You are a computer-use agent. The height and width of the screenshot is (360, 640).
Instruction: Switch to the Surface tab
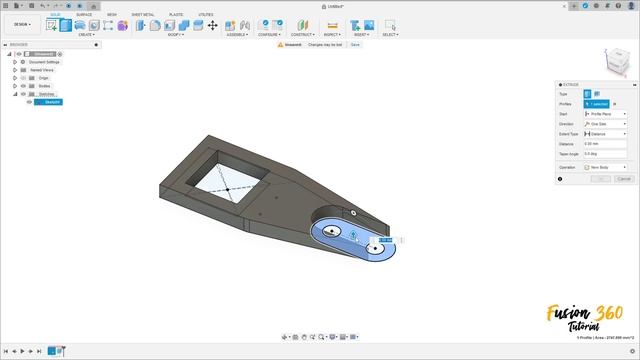pos(84,15)
